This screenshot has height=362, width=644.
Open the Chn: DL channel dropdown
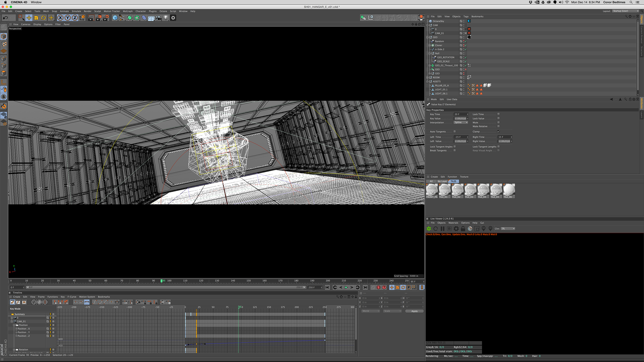tap(508, 229)
